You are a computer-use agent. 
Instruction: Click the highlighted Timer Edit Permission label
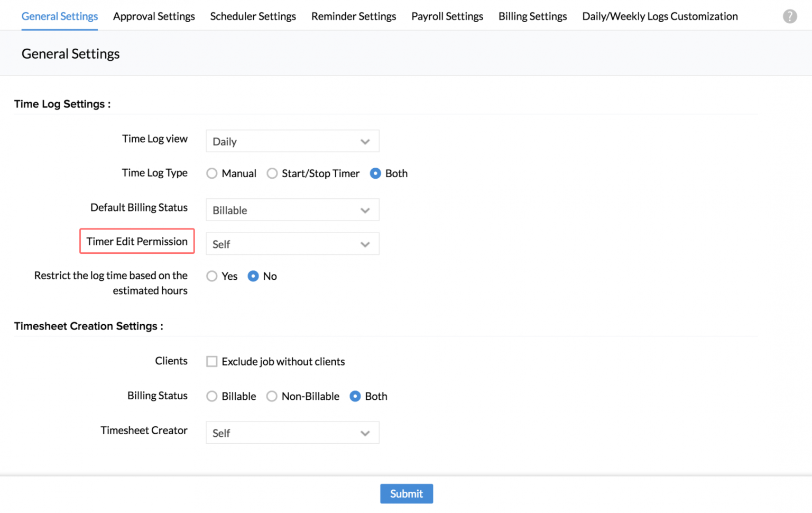(136, 241)
